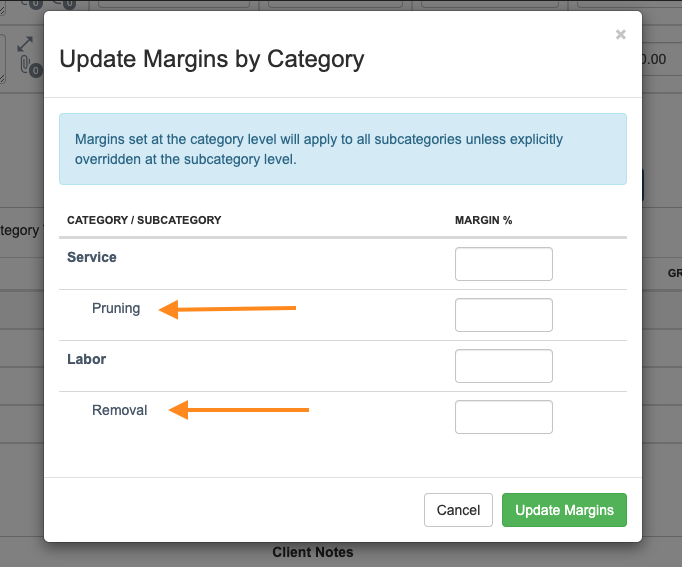This screenshot has width=682, height=567.
Task: Click the orange arrow pointing at Pruning
Action: click(229, 309)
